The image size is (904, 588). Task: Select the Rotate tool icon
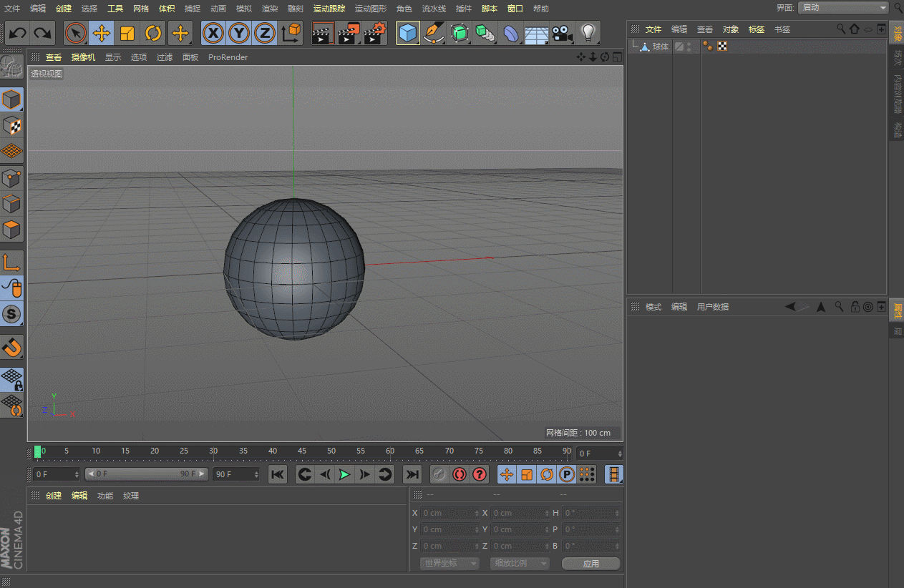click(153, 33)
